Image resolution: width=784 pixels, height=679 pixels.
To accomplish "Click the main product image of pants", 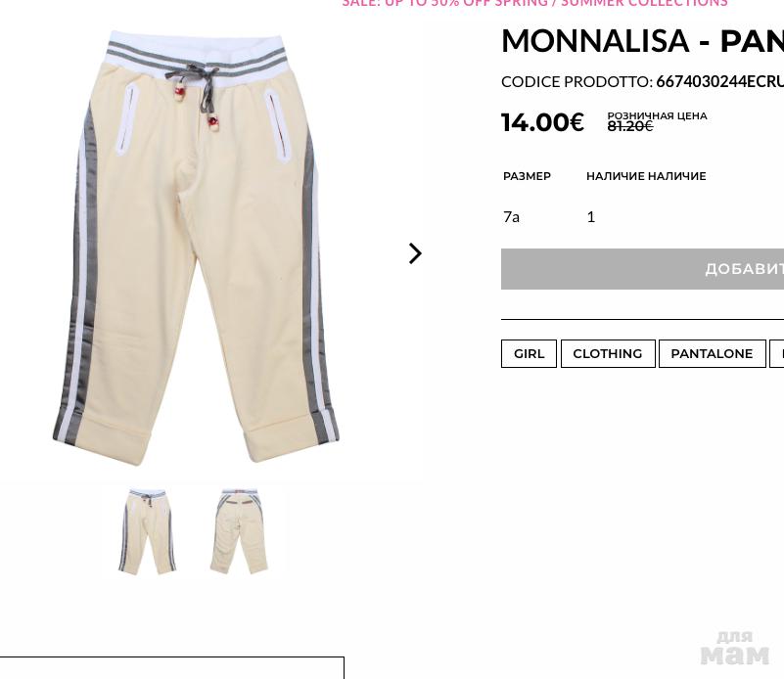I will coord(196,249).
